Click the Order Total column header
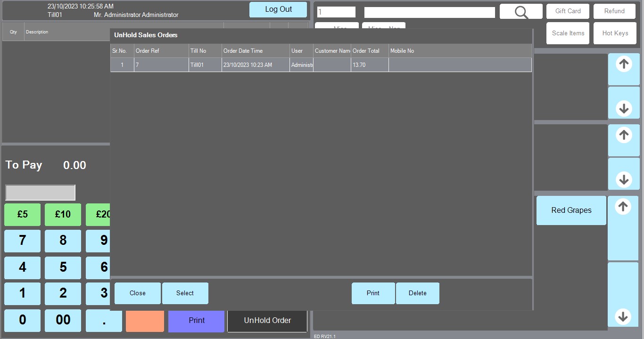Image resolution: width=644 pixels, height=339 pixels. (369, 51)
